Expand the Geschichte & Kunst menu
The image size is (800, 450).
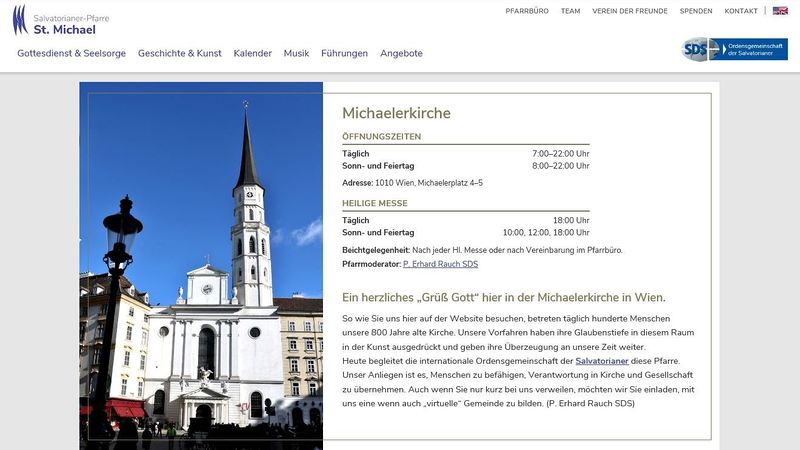click(x=180, y=53)
